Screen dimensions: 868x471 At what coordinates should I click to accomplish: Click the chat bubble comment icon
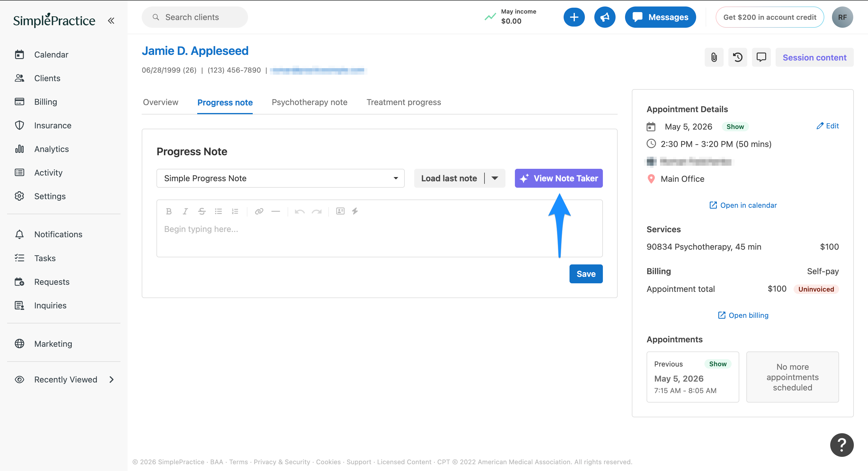coord(761,57)
